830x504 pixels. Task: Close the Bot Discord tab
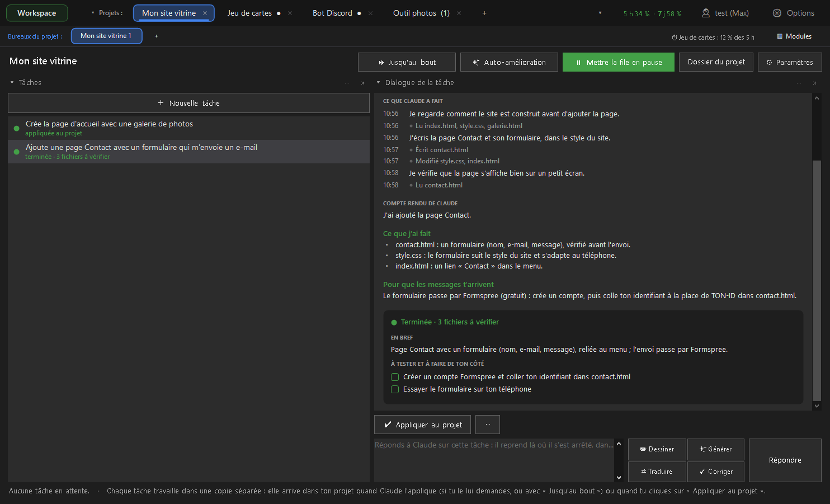click(x=370, y=13)
